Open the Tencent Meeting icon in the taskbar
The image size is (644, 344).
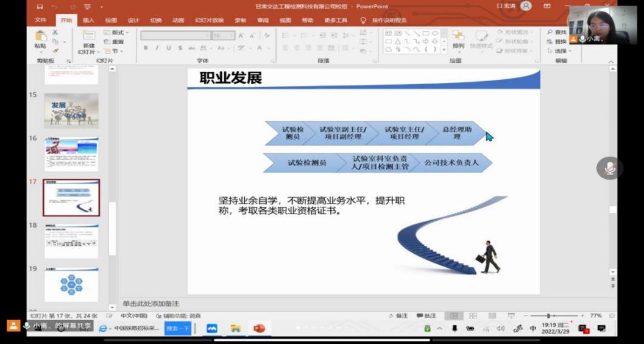212,328
